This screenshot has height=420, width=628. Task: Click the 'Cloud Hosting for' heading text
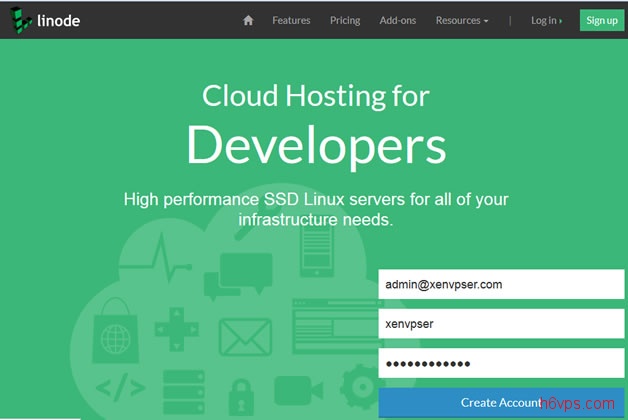316,96
